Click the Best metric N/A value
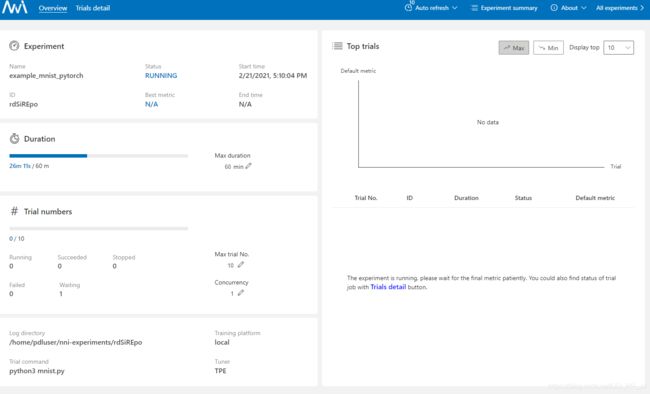The image size is (650, 394). click(x=151, y=104)
